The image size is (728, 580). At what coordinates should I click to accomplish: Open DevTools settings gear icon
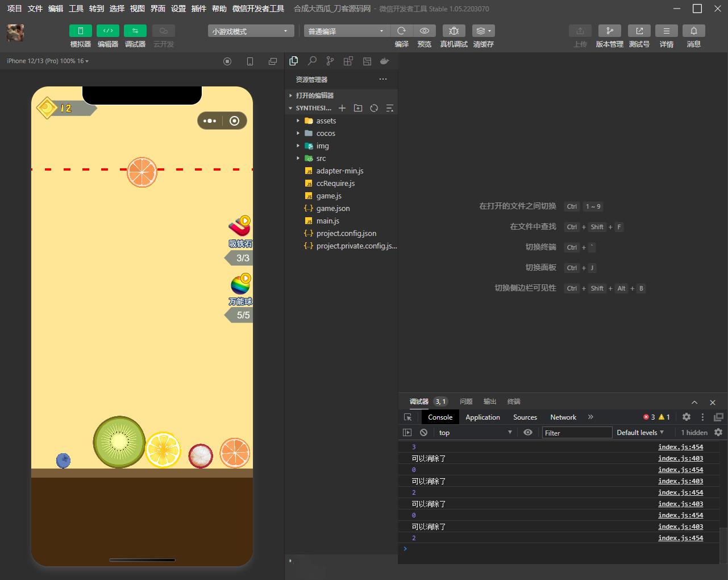click(687, 417)
